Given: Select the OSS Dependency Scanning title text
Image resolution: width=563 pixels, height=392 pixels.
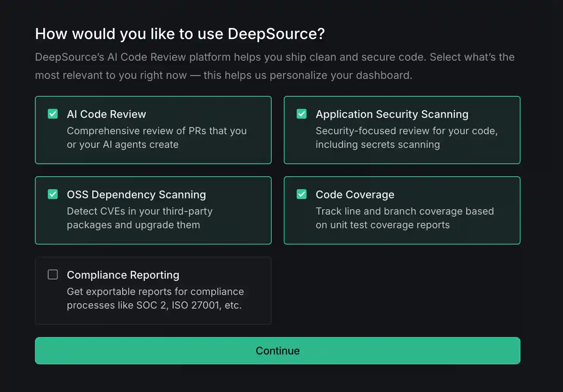Looking at the screenshot, I should tap(136, 194).
